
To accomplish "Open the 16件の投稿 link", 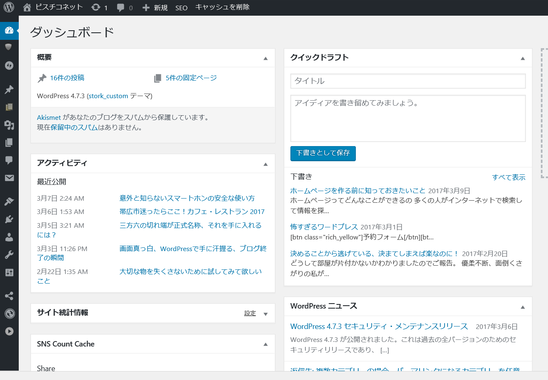I will (67, 78).
